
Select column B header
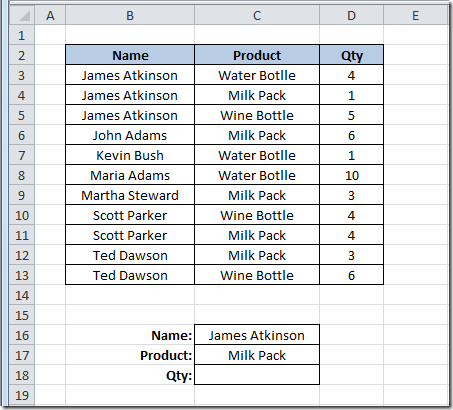(x=130, y=16)
